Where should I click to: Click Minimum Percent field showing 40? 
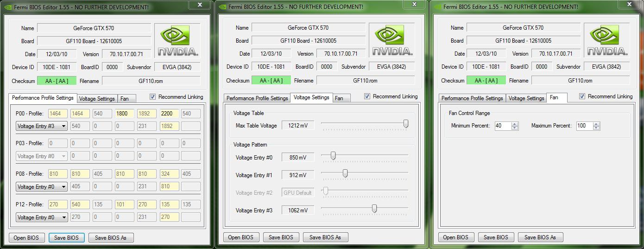(x=503, y=126)
